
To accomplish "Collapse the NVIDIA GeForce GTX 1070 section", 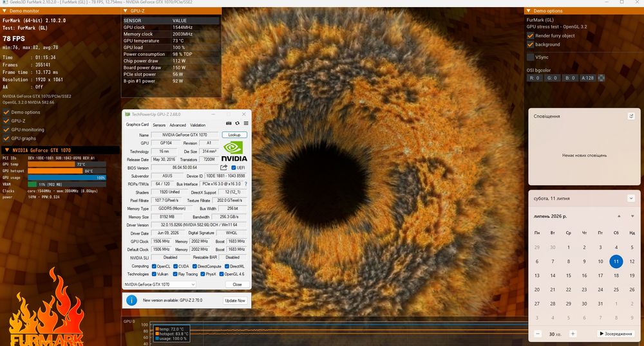I will coord(7,150).
